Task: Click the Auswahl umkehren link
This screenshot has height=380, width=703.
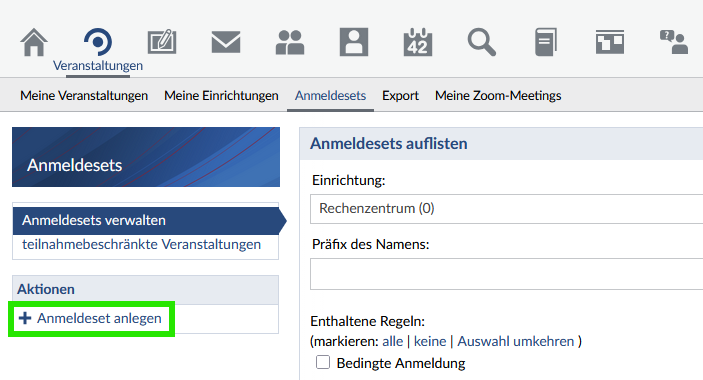Action: pos(516,341)
